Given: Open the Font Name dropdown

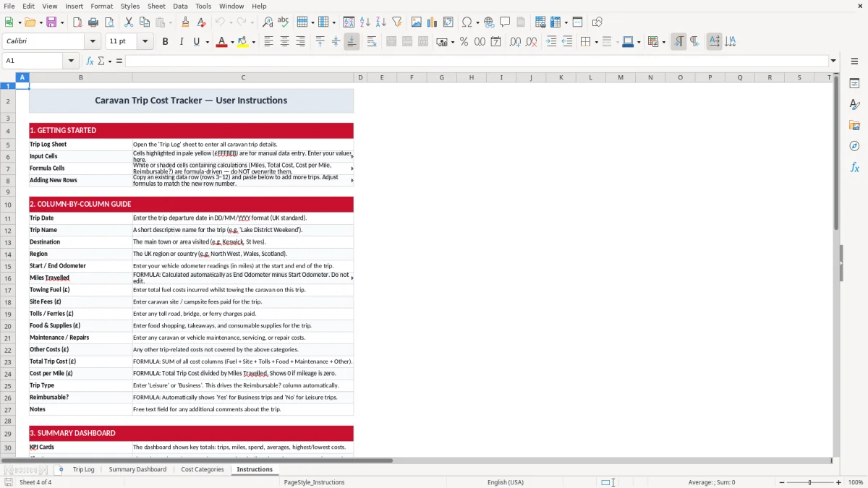Looking at the screenshot, I should click(92, 42).
